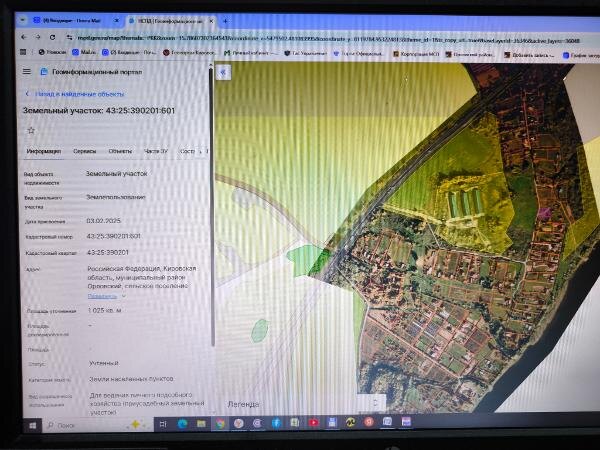Image resolution: width=600 pixels, height=450 pixels.
Task: Open the purple taskbar icon at far right
Action: (406, 421)
